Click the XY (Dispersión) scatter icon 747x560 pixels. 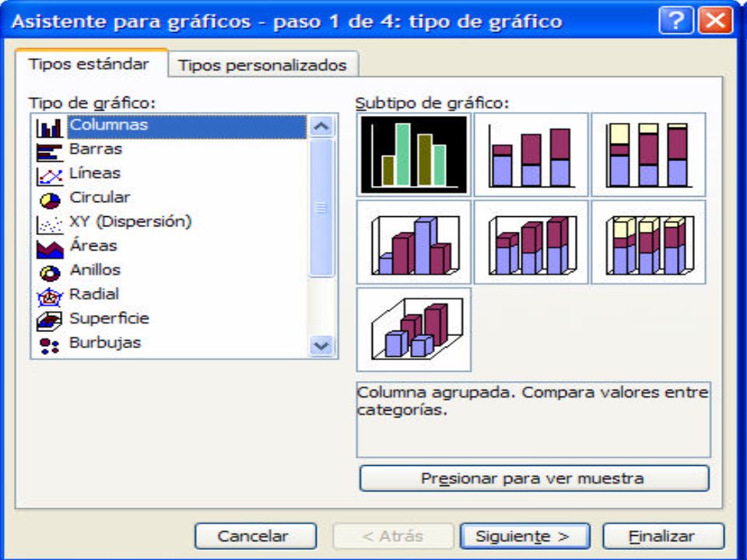(50, 224)
